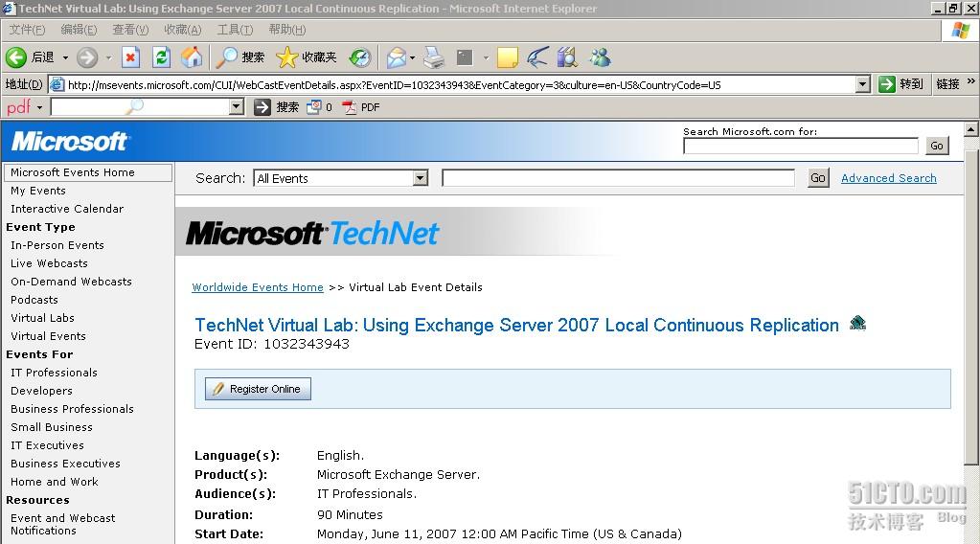
Task: Click the Mail envelope icon
Action: (x=397, y=57)
